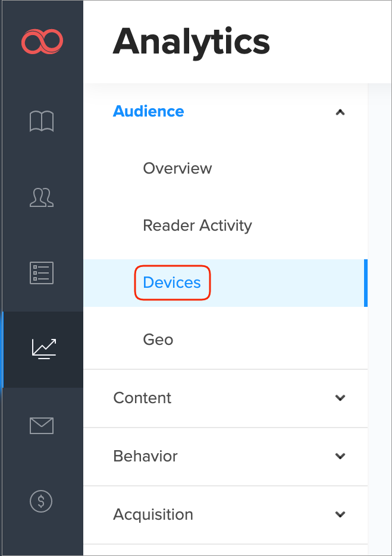Go to the Geo report
The image size is (392, 556).
tap(158, 340)
